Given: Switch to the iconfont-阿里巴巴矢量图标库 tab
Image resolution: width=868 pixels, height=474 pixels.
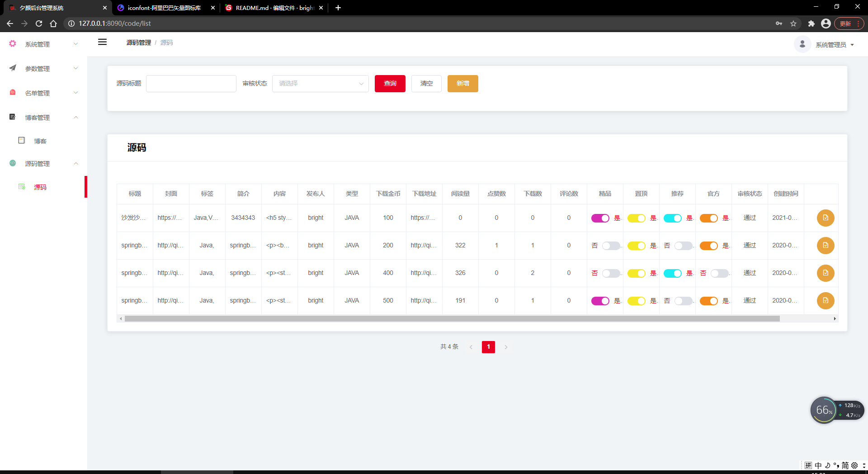Looking at the screenshot, I should pyautogui.click(x=165, y=8).
